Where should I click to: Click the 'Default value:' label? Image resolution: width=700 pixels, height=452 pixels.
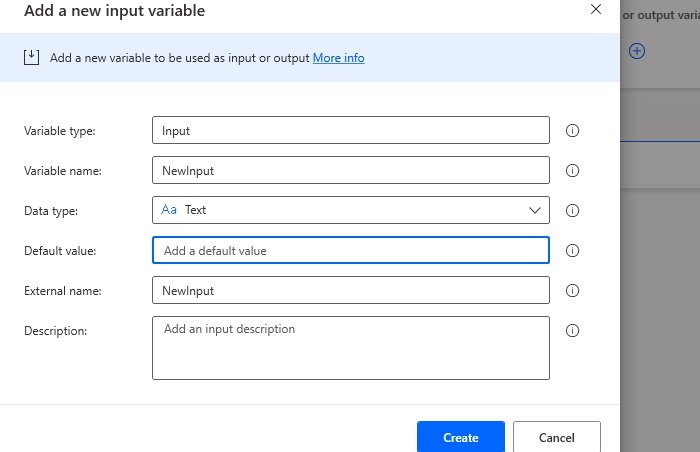pos(60,251)
